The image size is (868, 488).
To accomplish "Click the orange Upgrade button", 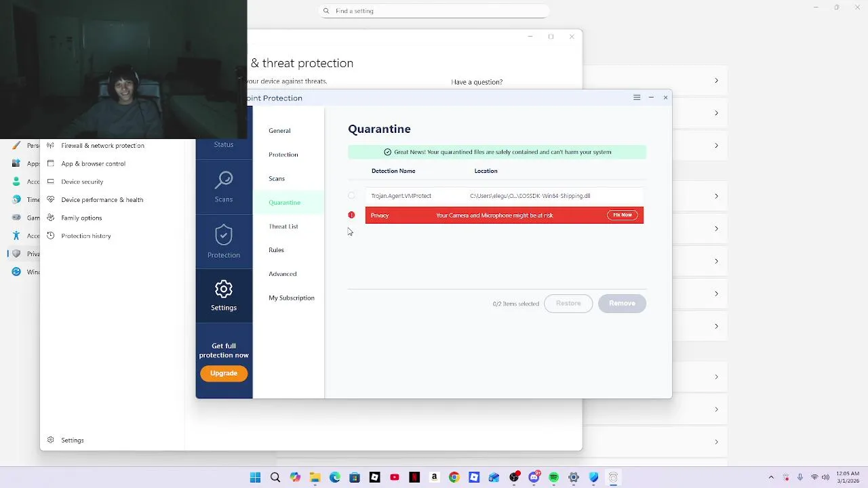I will (224, 373).
